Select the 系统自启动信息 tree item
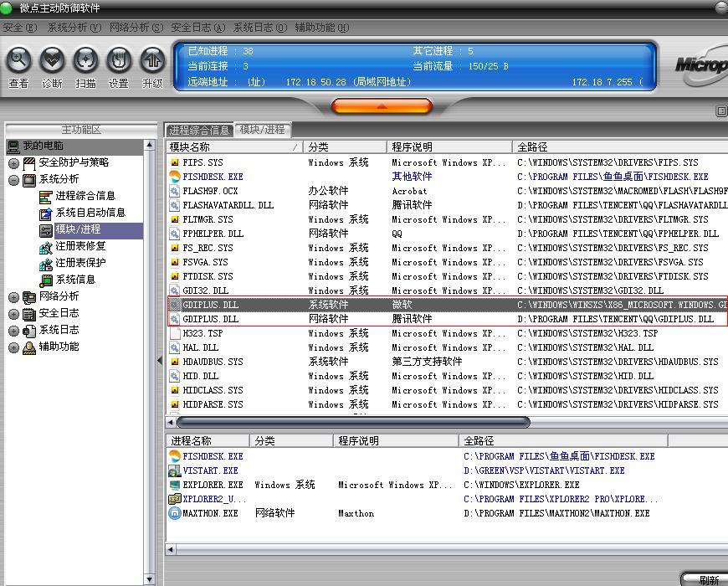The height and width of the screenshot is (586, 728). (90, 213)
